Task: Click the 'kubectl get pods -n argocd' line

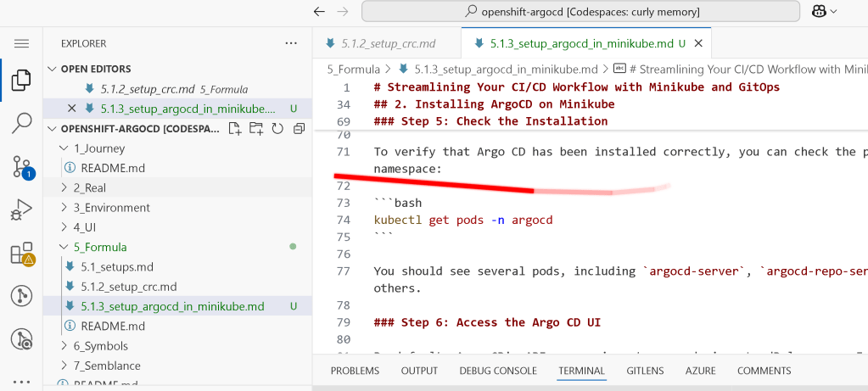Action: pyautogui.click(x=463, y=221)
